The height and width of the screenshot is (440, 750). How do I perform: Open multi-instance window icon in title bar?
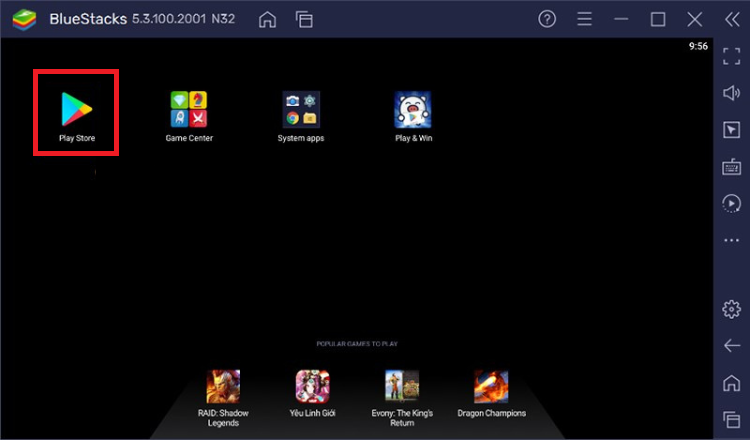(304, 20)
